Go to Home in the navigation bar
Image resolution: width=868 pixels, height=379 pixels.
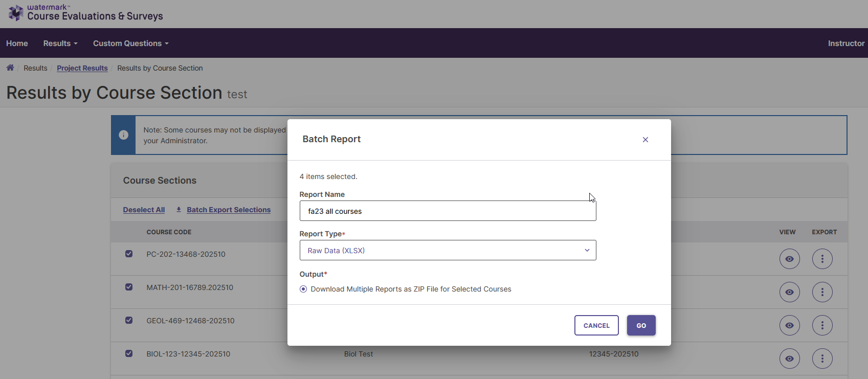[17, 43]
